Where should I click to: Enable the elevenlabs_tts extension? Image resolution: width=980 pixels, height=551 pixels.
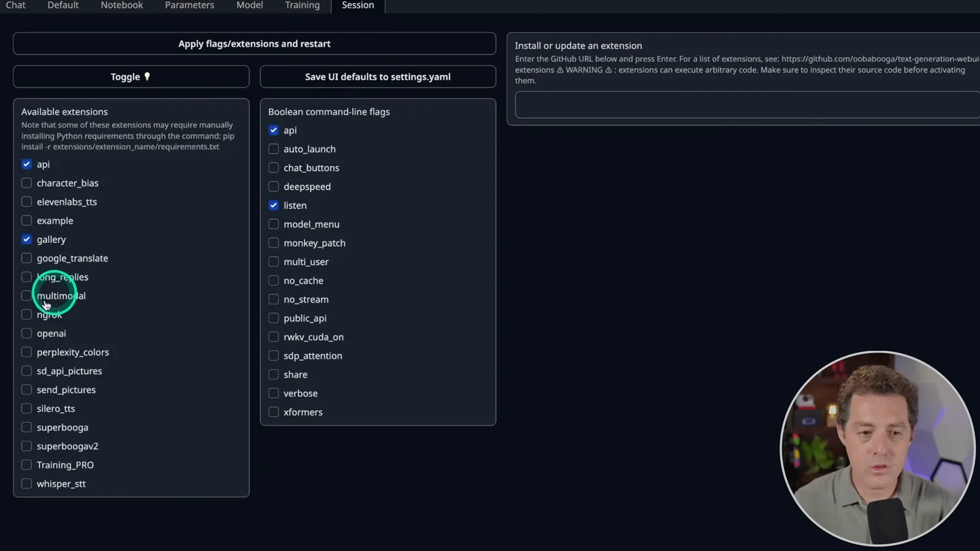point(26,202)
